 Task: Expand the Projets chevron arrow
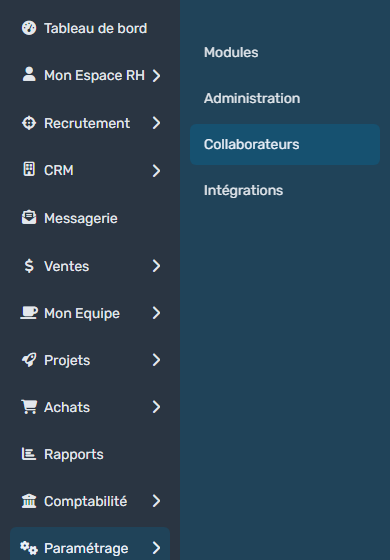click(x=156, y=360)
